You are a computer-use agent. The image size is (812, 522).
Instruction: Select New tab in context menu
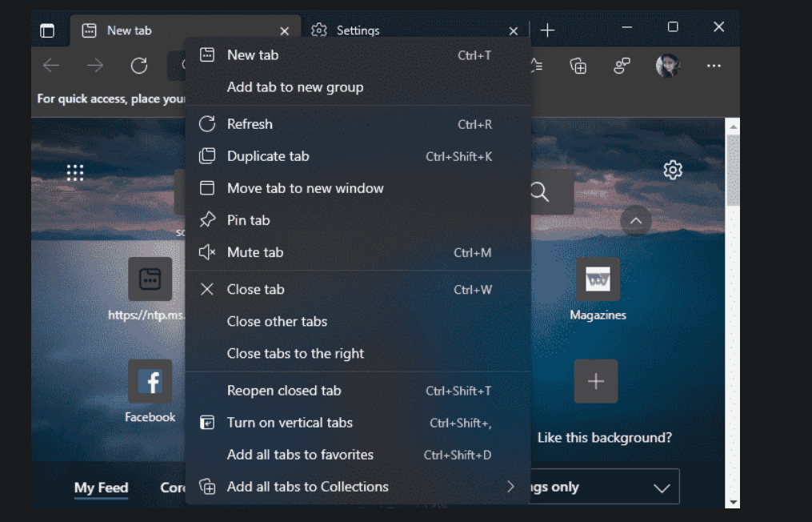coord(358,55)
